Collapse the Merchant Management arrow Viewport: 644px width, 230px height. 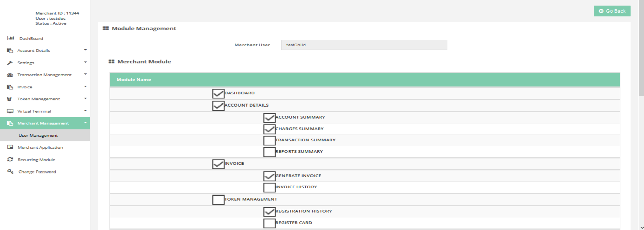(x=85, y=123)
